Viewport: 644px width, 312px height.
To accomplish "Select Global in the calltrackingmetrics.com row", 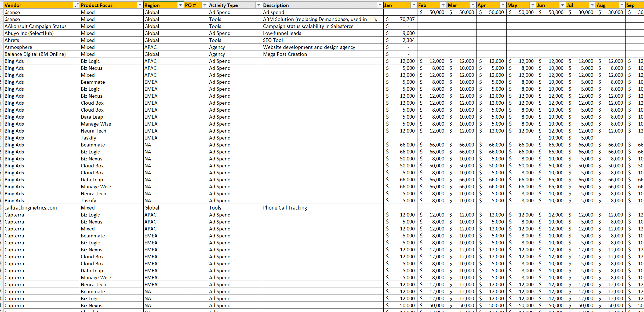I will pyautogui.click(x=164, y=208).
